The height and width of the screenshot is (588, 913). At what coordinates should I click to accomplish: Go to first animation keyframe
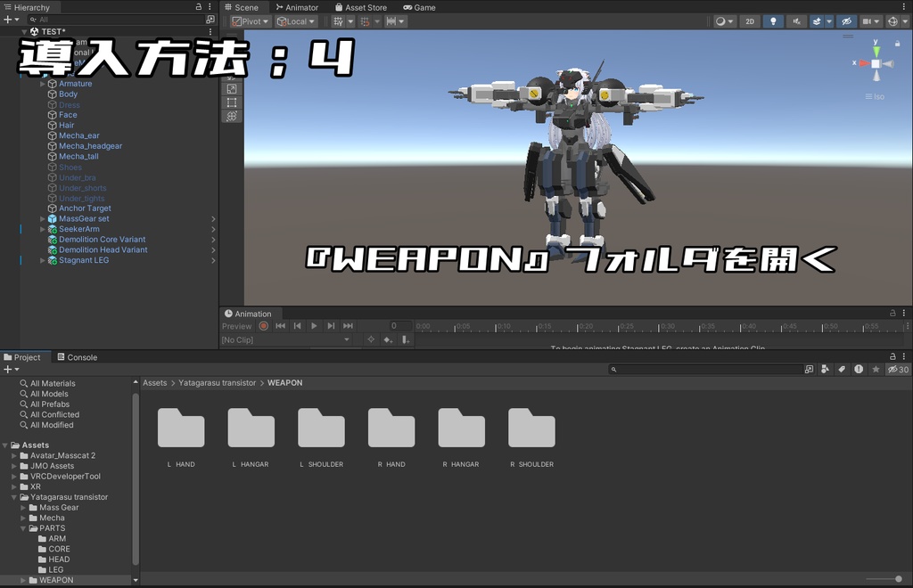point(280,326)
